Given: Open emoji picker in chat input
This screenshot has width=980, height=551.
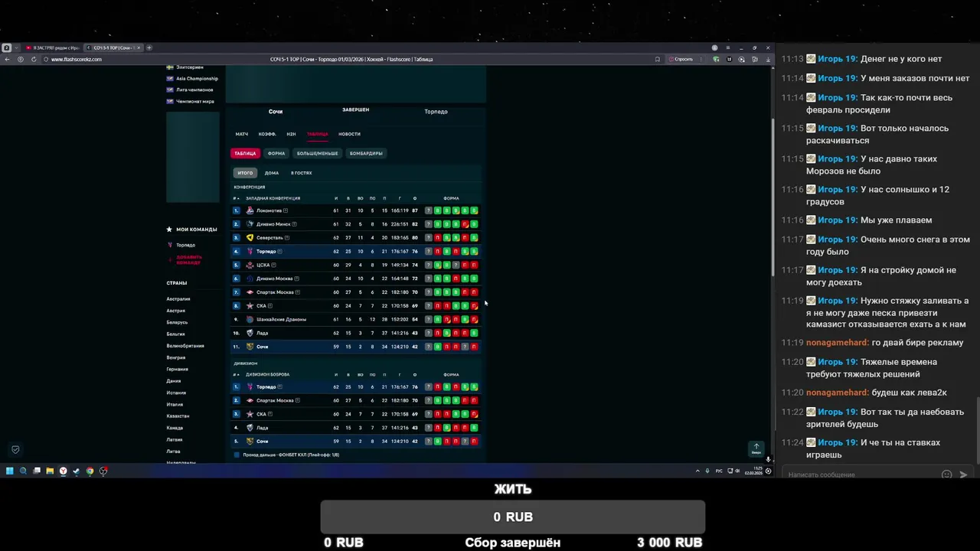Looking at the screenshot, I should pyautogui.click(x=946, y=474).
